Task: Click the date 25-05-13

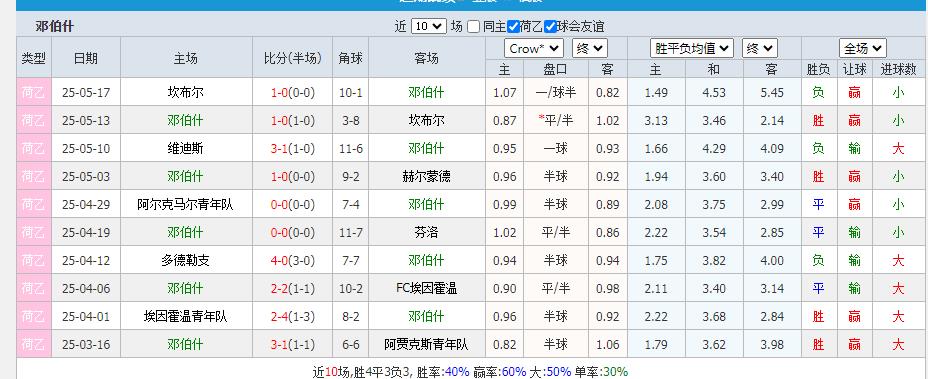Action: click(x=86, y=120)
